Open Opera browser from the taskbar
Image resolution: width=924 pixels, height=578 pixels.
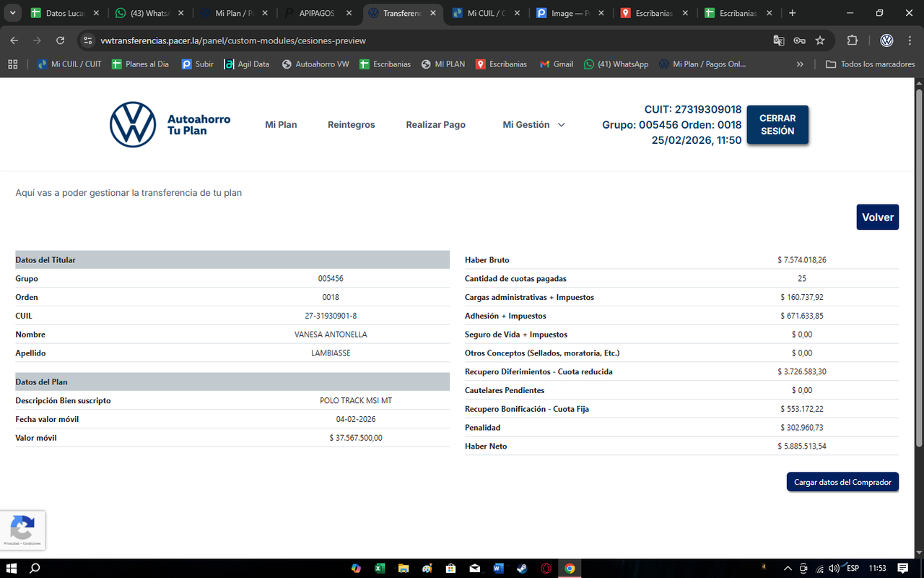(546, 569)
